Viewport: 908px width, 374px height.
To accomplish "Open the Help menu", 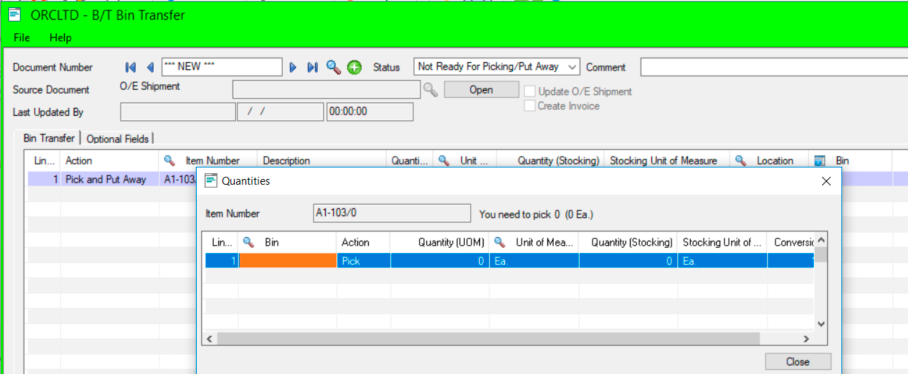I will tap(60, 38).
